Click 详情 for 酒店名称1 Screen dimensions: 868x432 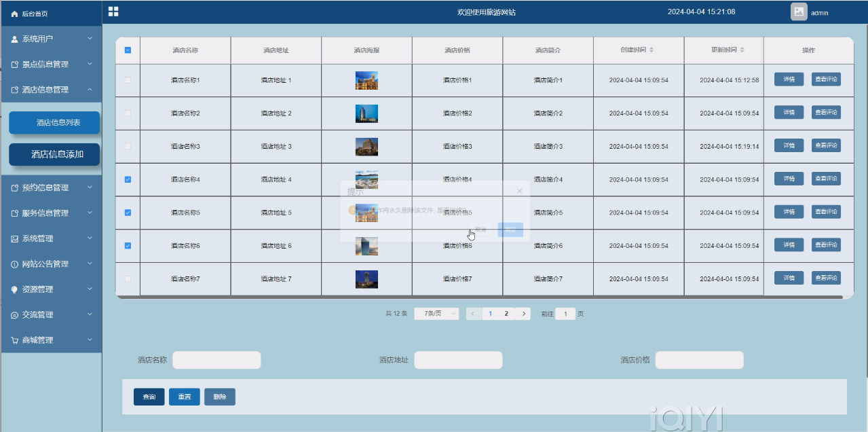click(x=789, y=79)
